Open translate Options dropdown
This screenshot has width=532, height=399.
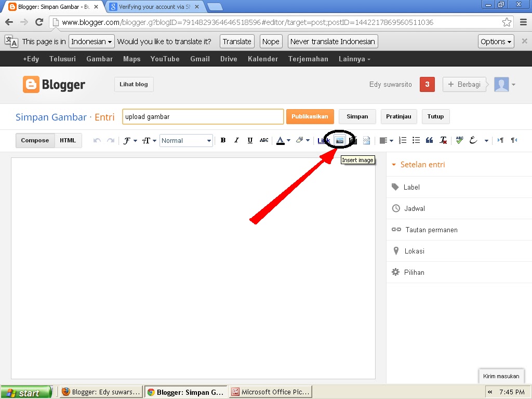point(496,42)
